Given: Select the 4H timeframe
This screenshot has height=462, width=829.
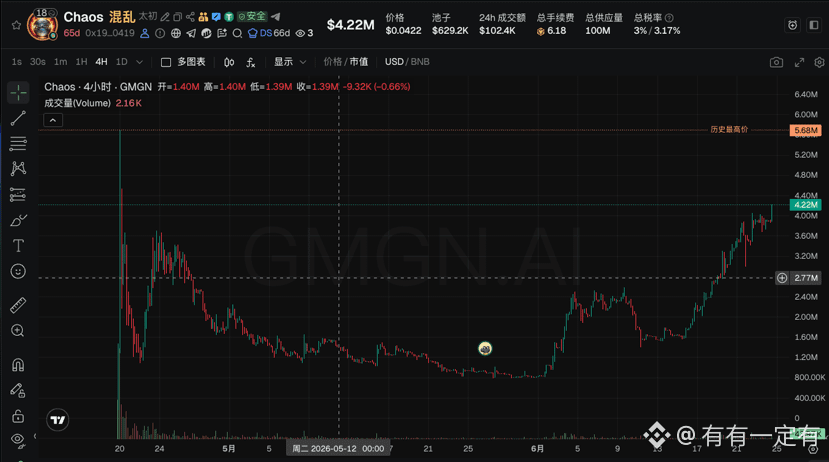Looking at the screenshot, I should click(x=102, y=62).
